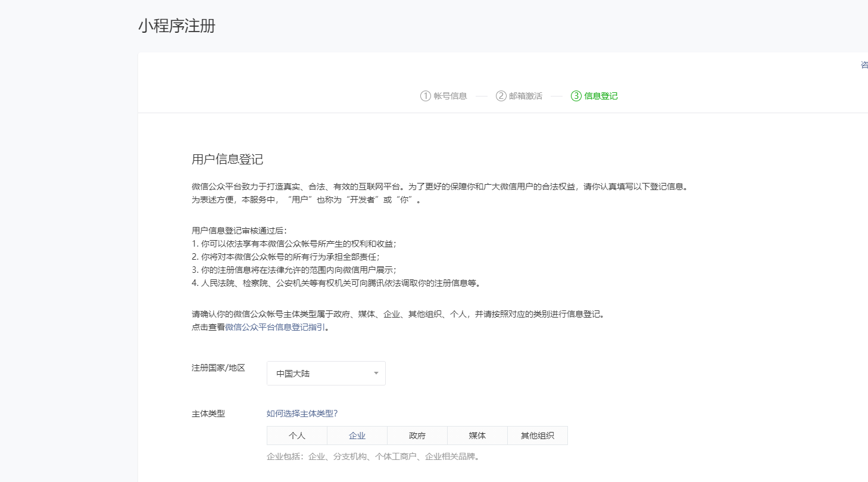
Task: Click the green step 3 信息登记 icon
Action: [575, 96]
